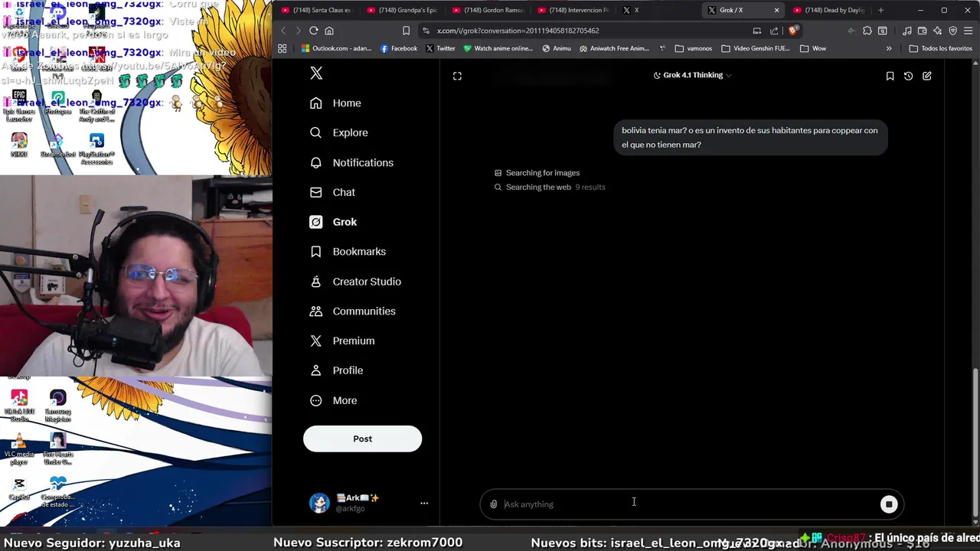
Task: Open Animu bookmark
Action: (557, 48)
